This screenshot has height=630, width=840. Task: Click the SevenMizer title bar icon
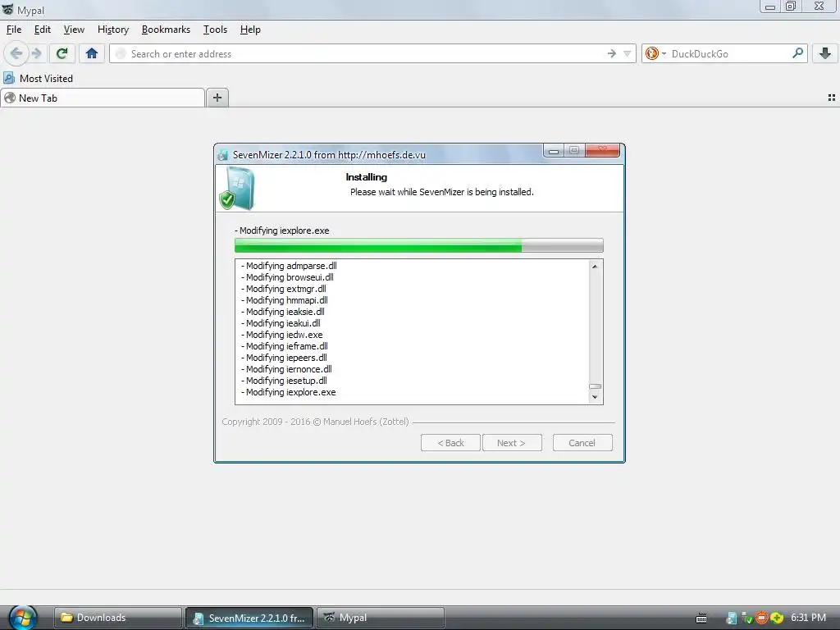[223, 155]
